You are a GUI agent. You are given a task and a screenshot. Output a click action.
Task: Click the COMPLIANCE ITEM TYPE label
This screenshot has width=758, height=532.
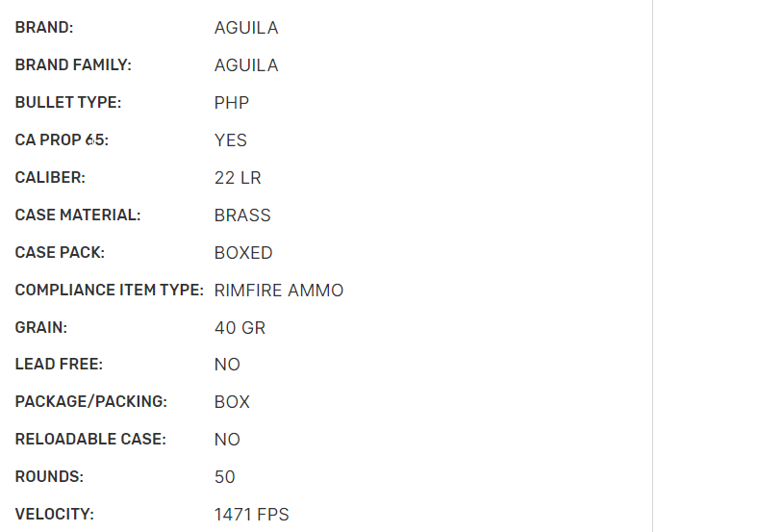(x=109, y=291)
